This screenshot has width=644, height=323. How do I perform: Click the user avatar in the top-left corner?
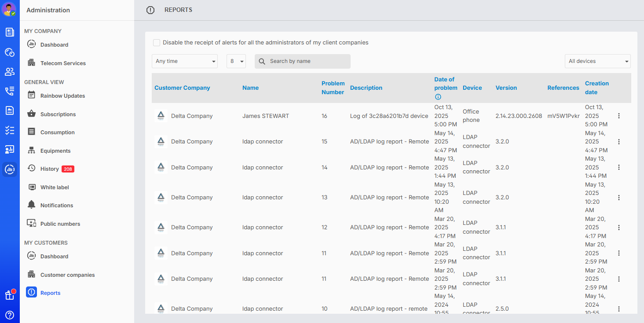click(9, 9)
